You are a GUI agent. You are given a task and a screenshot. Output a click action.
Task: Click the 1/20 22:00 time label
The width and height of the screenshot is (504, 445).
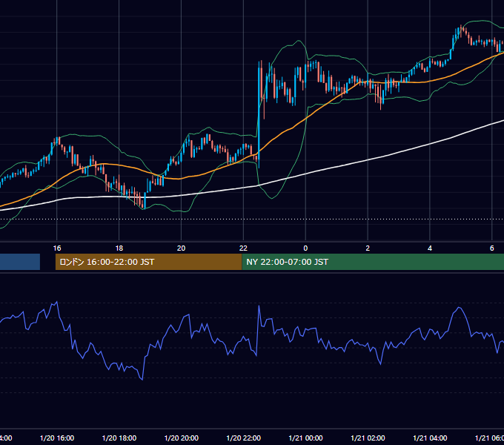click(x=244, y=438)
